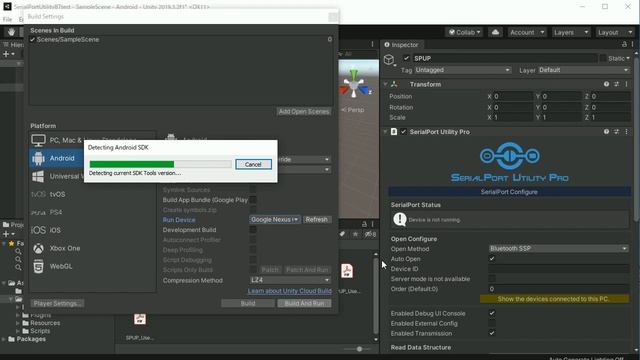Open SerialPort Utility Pro more options menu

627,131
